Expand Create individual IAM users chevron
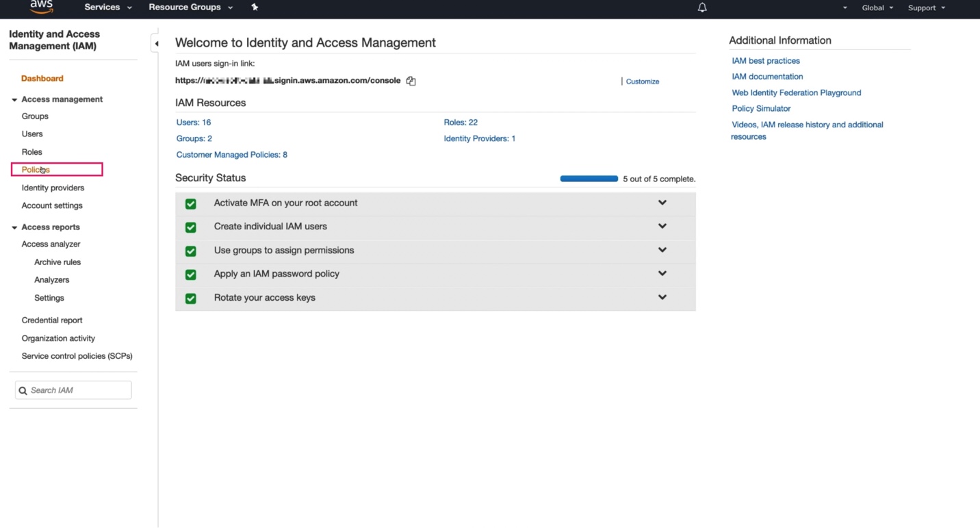This screenshot has width=980, height=528. 662,226
